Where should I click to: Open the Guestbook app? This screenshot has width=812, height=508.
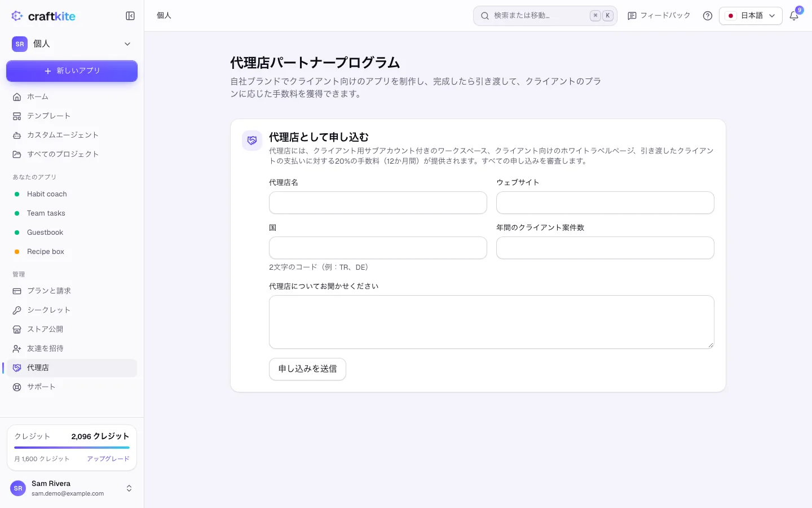pyautogui.click(x=72, y=233)
